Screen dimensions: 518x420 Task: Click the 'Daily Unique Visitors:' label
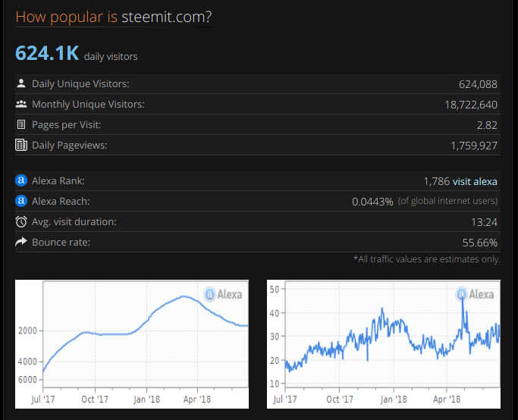(80, 84)
